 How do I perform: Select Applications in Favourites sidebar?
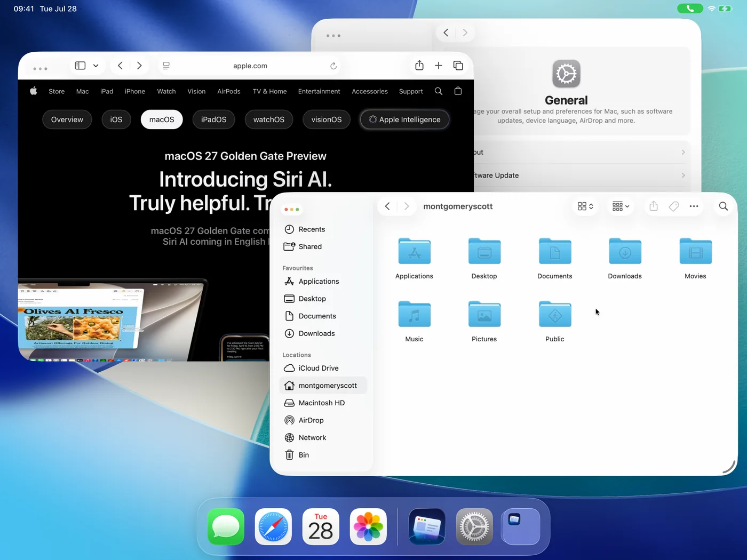[x=323, y=281]
